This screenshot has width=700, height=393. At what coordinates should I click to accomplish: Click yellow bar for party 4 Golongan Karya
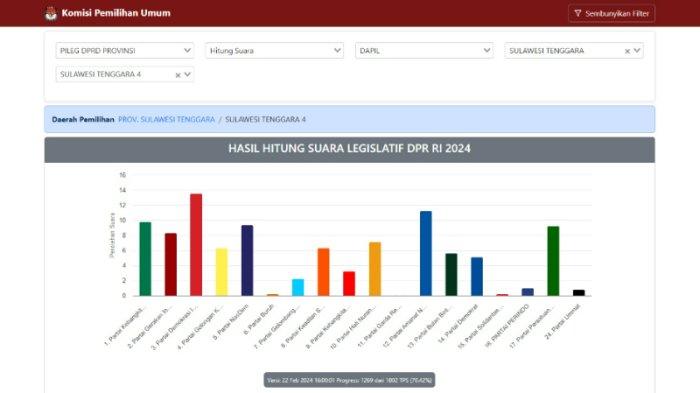(x=221, y=272)
